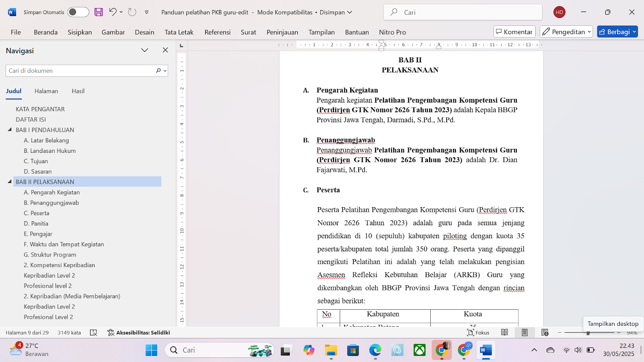Open Navigasi pane options chevron
The image size is (644, 362).
pyautogui.click(x=144, y=50)
